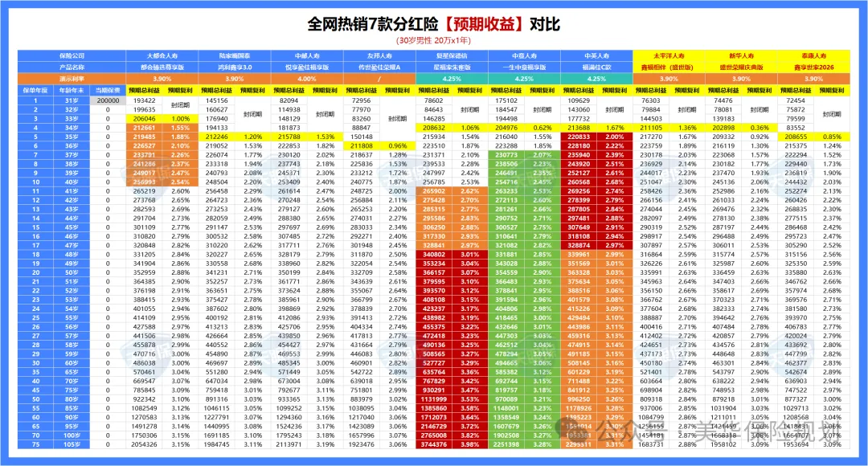This screenshot has width=868, height=466.
Task: Select the 演示利率 row label cell
Action: coord(72,79)
